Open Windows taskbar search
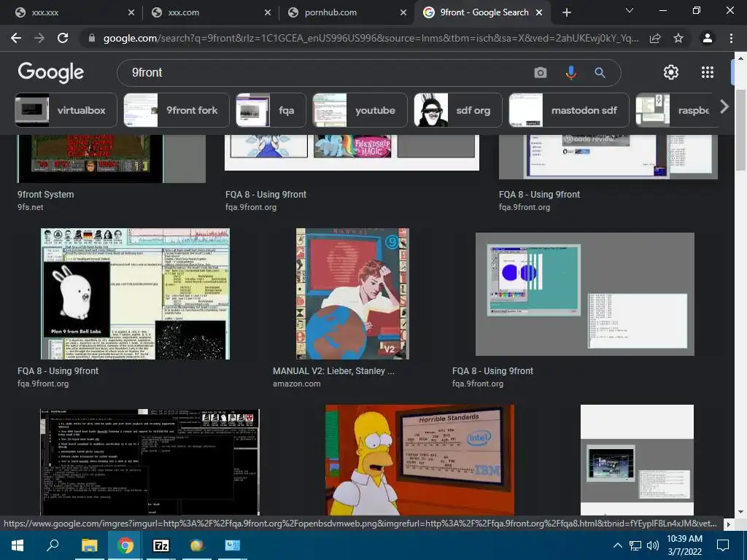Image resolution: width=747 pixels, height=560 pixels. pos(53,545)
